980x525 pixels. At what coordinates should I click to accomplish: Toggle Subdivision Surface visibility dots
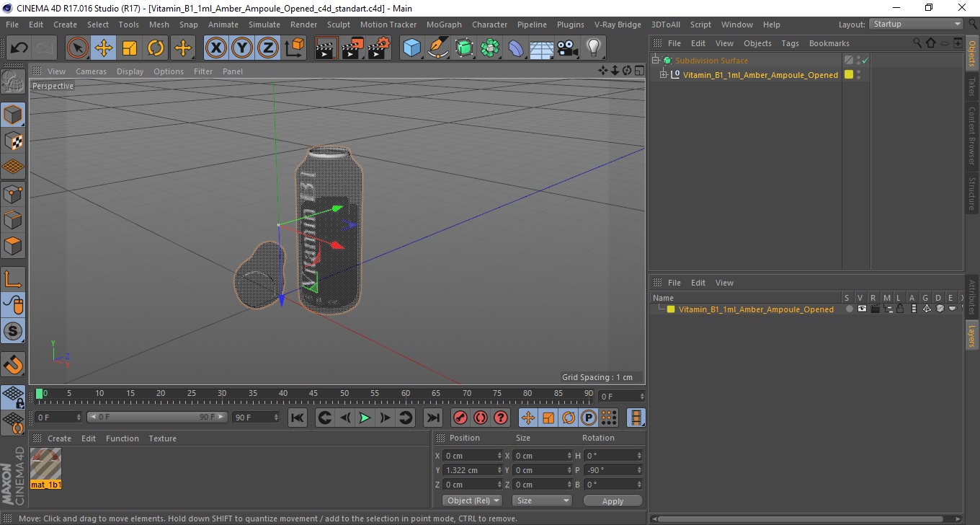point(858,61)
